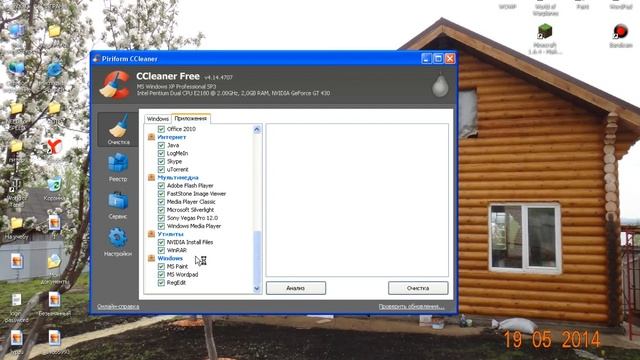
Task: Click the CCleaner title bar app icon
Action: click(x=97, y=59)
